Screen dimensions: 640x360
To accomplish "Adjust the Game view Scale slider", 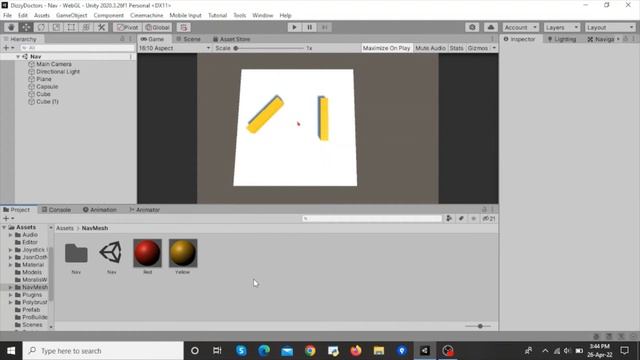I will (x=269, y=48).
